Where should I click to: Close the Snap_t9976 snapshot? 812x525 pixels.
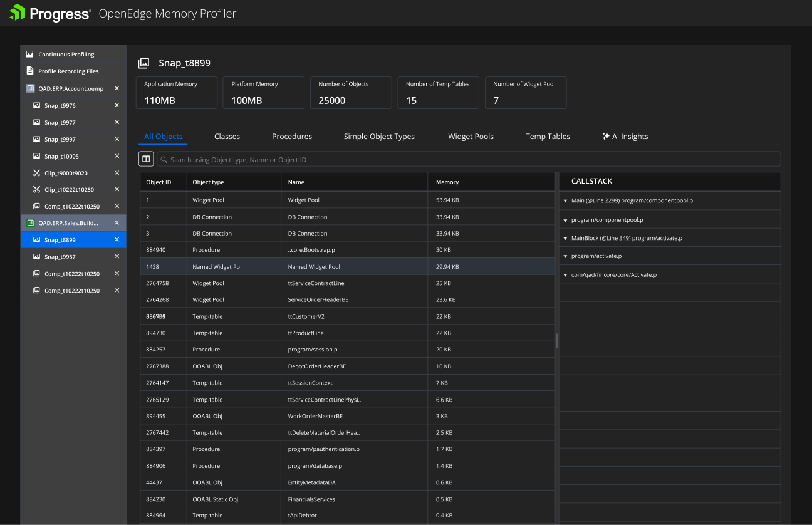[x=117, y=105]
